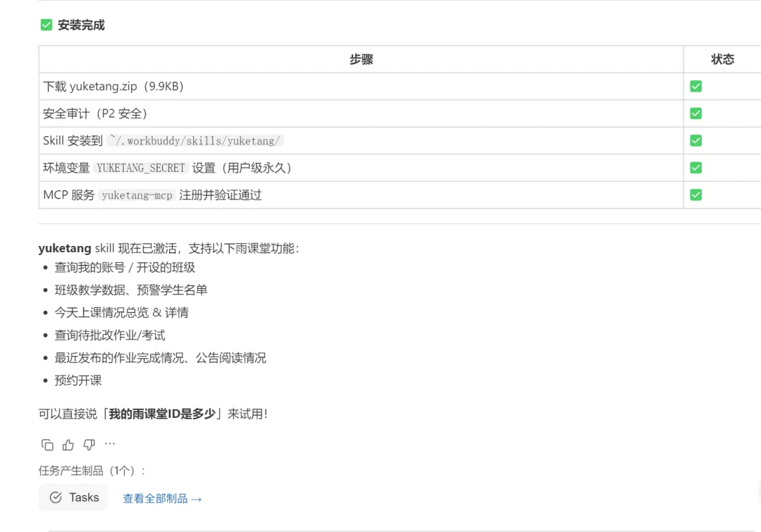Click the green check next to 安装完成

click(x=47, y=25)
